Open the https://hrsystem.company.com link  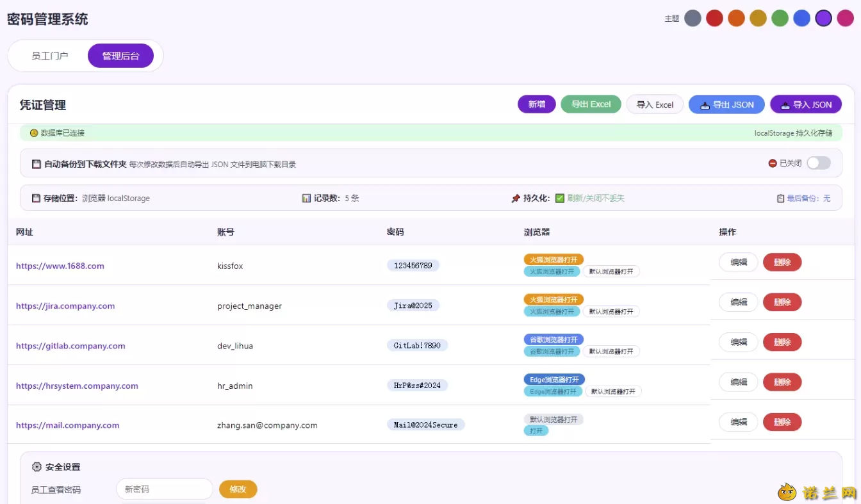[x=77, y=386]
